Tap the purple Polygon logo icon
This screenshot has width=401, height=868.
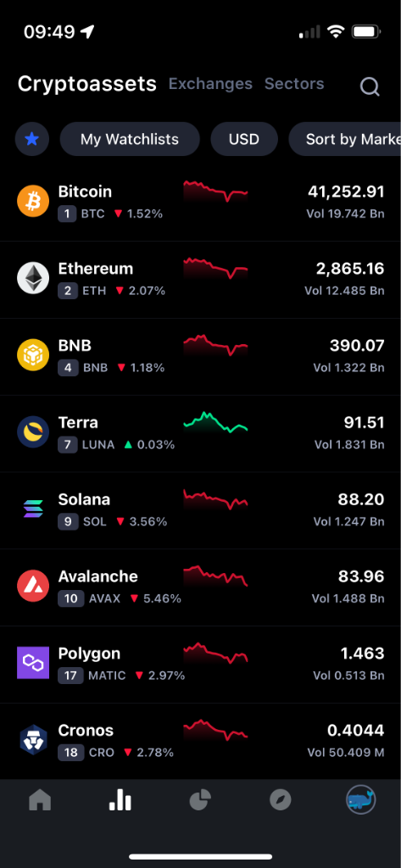33,663
